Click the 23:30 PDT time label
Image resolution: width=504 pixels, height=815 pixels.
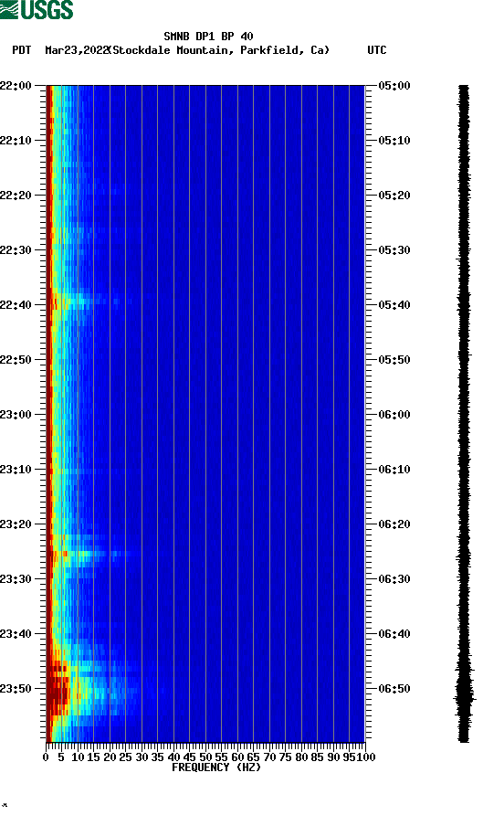pos(16,579)
